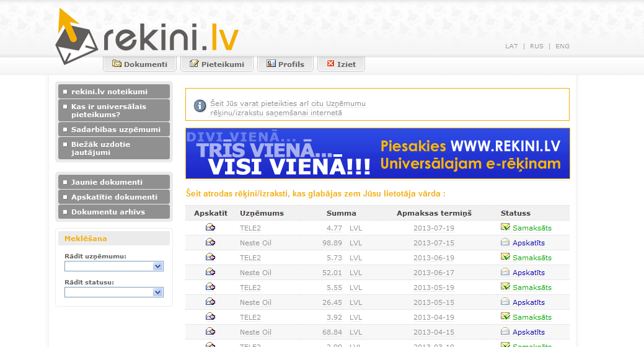Click Samaksāts status for 2013-07-19 row
The image size is (644, 347).
532,228
